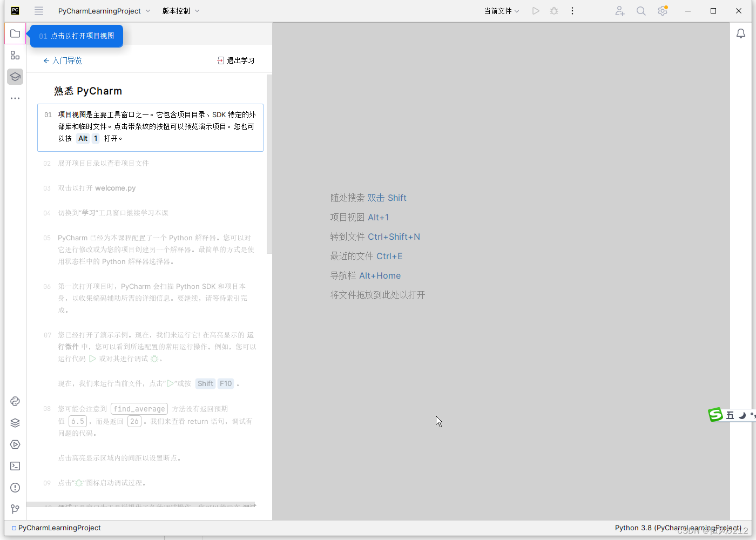Click the Git branch icon in the sidebar
The image size is (756, 540).
[x=15, y=509]
